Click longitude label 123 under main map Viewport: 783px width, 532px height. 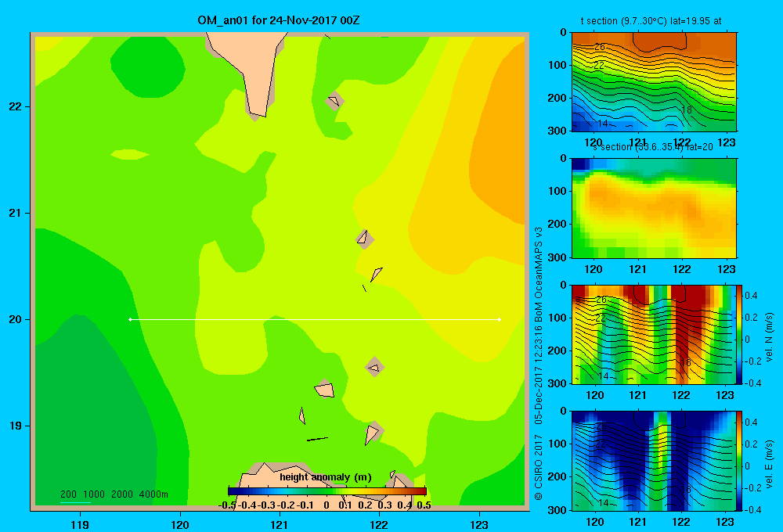click(479, 525)
